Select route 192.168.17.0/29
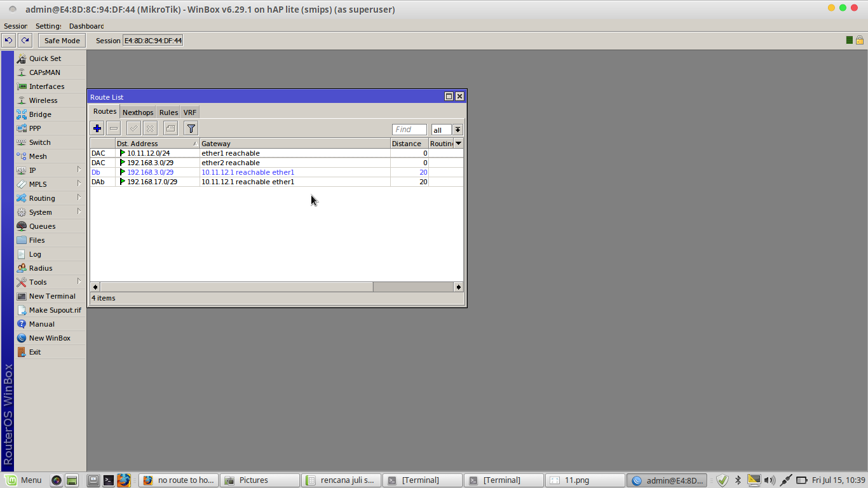 click(276, 182)
